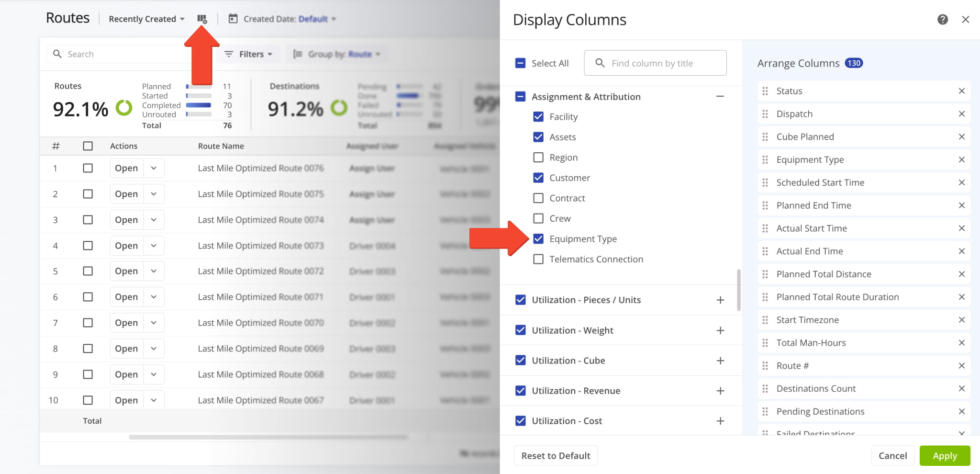Expand the Utilization - Weight section
This screenshot has width=980, height=474.
pyautogui.click(x=720, y=330)
